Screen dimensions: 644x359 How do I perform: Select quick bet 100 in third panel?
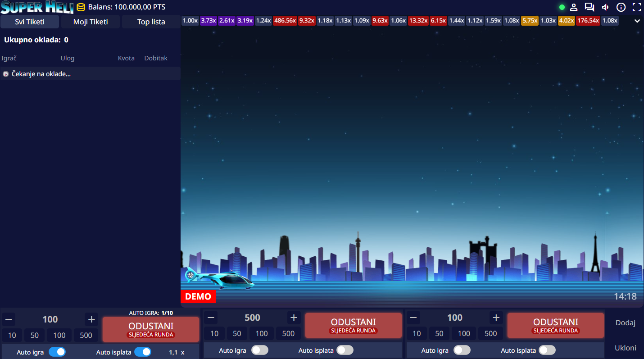(464, 333)
